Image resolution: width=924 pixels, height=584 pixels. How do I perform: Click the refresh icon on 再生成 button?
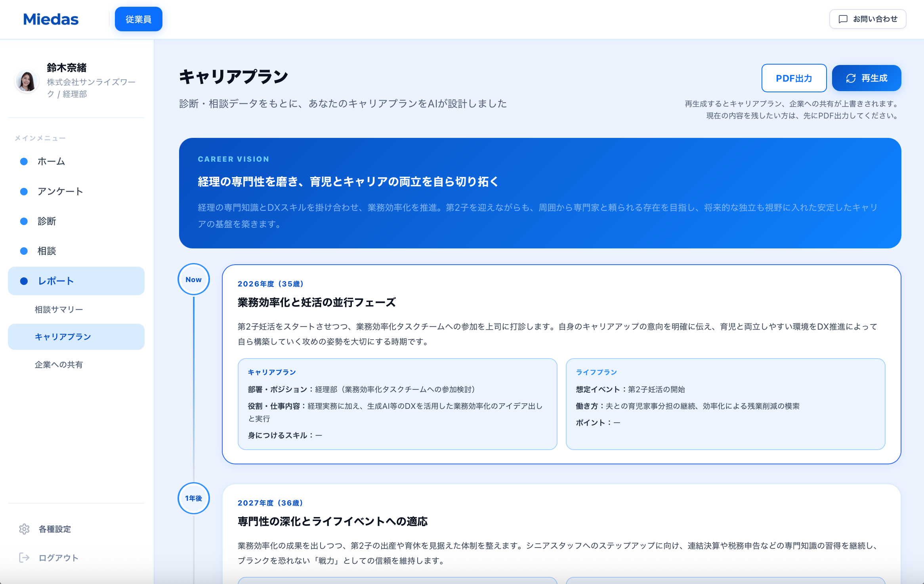coord(851,78)
